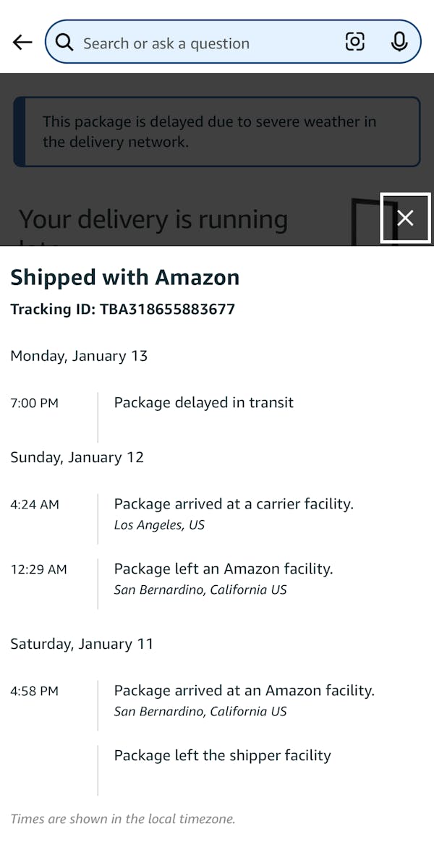Open the camera lens scanner

pos(354,43)
